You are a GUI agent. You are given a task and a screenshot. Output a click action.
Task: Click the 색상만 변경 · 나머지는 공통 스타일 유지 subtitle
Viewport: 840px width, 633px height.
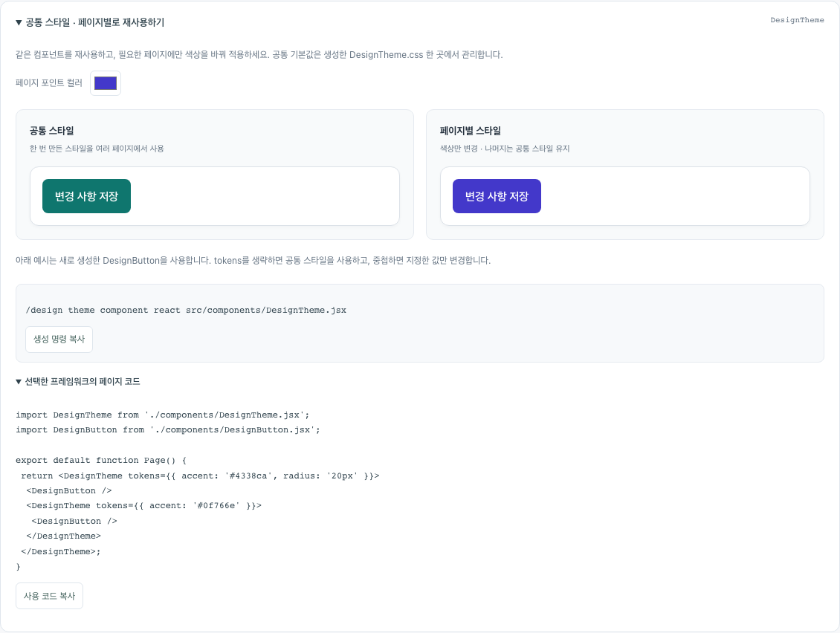pos(505,149)
